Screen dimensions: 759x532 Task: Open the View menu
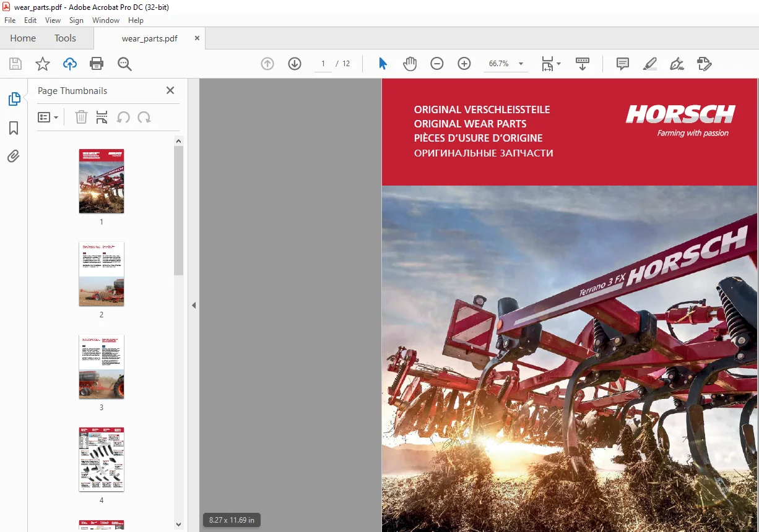point(53,20)
